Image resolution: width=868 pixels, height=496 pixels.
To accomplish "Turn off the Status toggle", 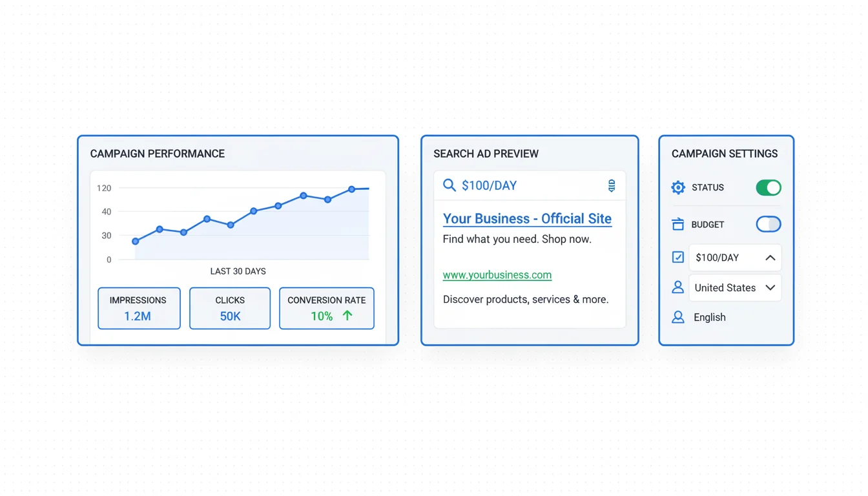I will coord(769,188).
